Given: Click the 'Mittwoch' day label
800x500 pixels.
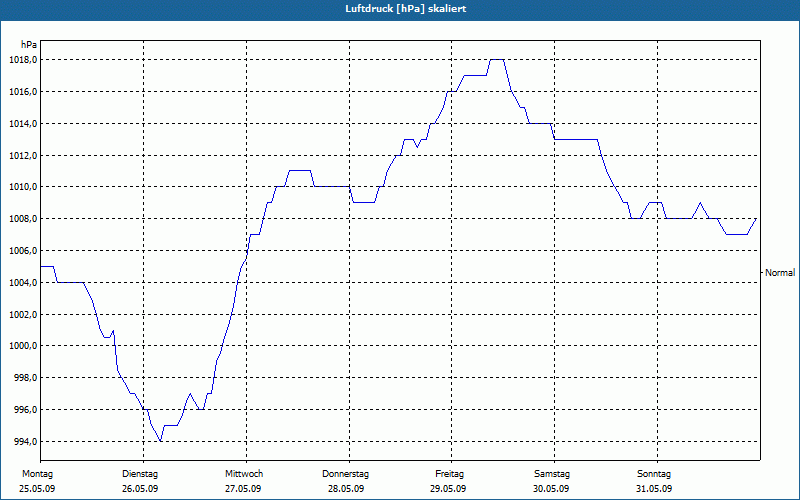Looking at the screenshot, I should click(244, 474).
